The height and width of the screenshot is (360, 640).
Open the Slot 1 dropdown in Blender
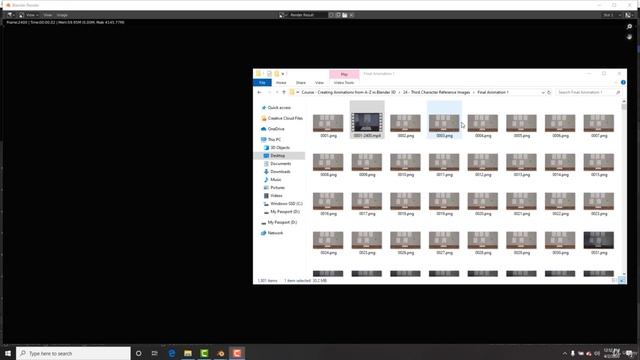click(612, 15)
